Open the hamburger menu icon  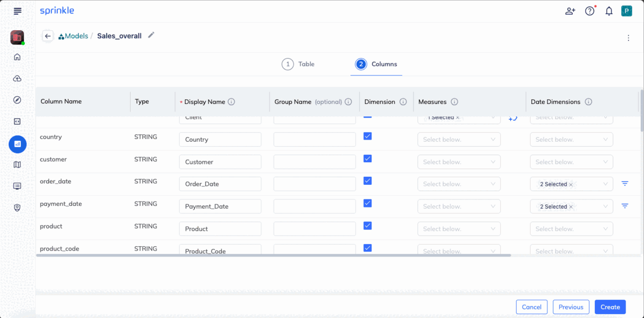(x=17, y=11)
